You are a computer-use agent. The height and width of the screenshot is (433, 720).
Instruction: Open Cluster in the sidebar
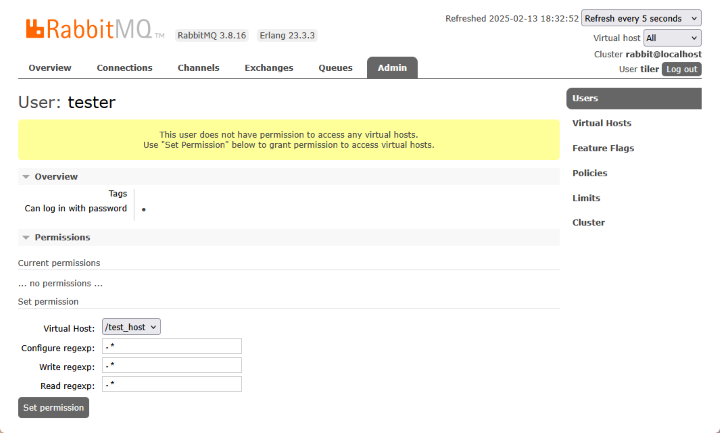[x=588, y=223]
